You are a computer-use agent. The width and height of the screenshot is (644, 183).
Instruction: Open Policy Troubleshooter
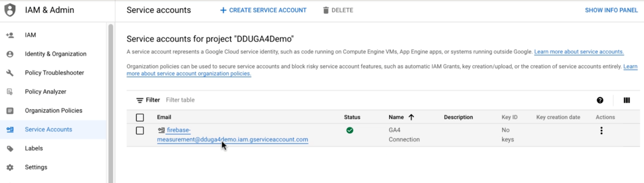pos(54,73)
